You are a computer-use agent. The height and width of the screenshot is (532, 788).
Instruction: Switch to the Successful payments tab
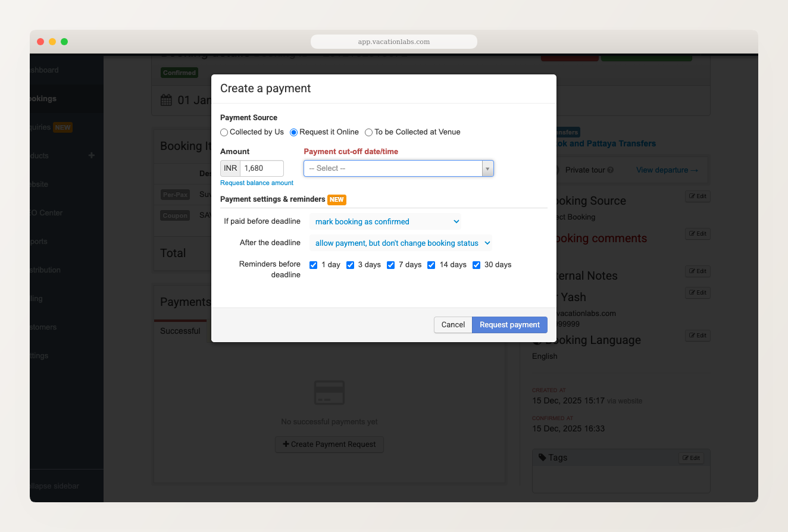coord(180,331)
